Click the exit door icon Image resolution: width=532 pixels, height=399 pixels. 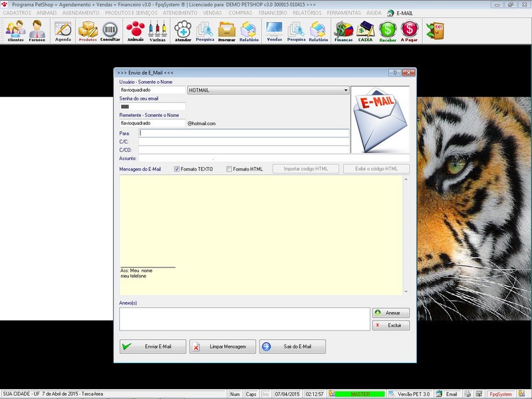(x=436, y=31)
